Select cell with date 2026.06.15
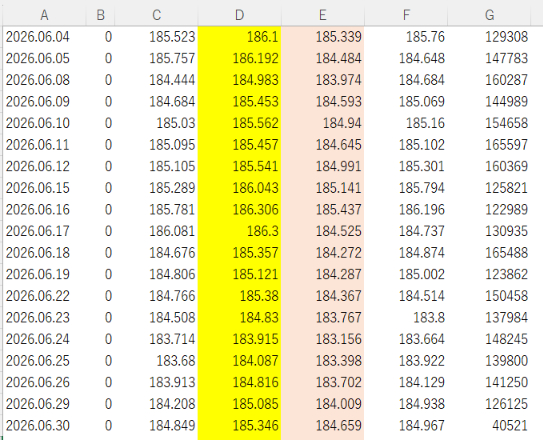543x441 pixels. [x=44, y=188]
